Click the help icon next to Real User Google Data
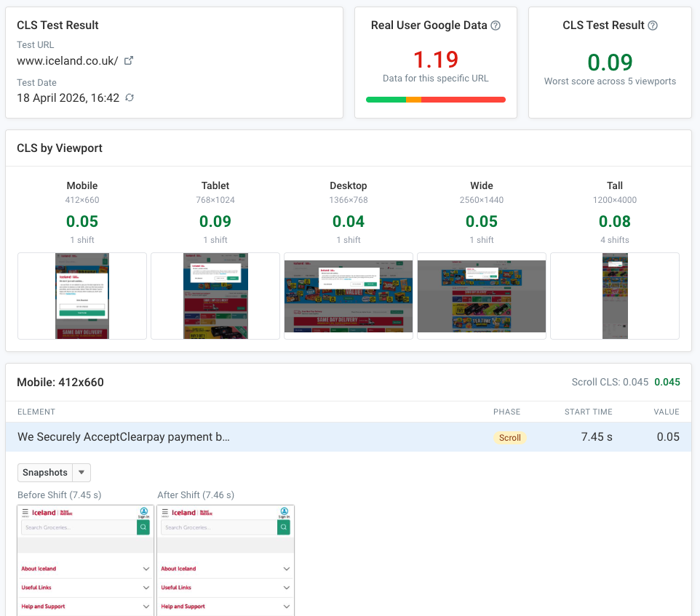This screenshot has height=616, width=700. (x=496, y=25)
